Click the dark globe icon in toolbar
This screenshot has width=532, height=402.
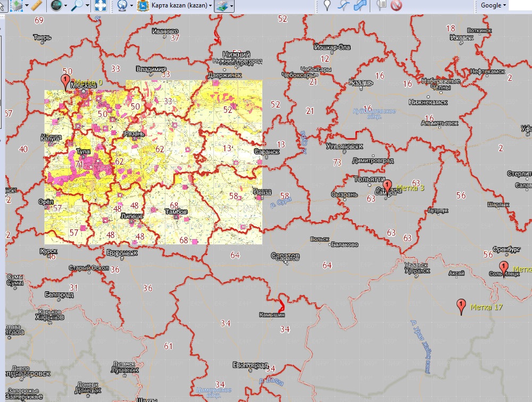[x=55, y=6]
